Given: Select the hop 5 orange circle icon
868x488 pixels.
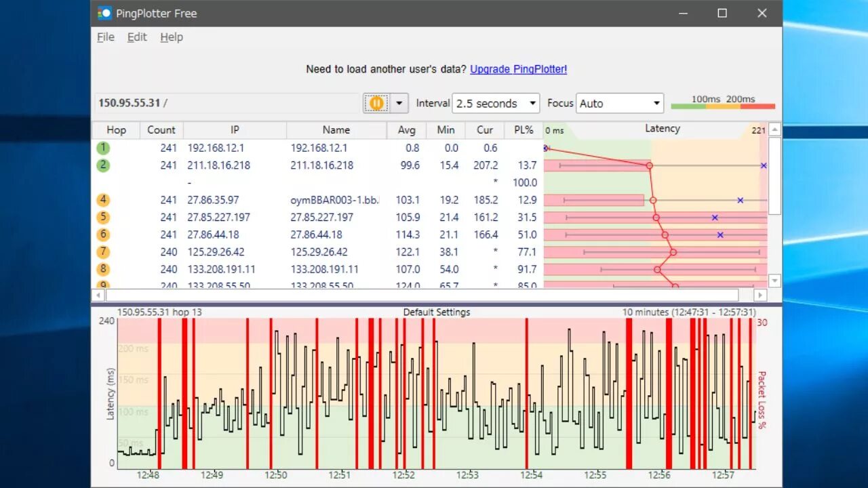Looking at the screenshot, I should [x=103, y=217].
